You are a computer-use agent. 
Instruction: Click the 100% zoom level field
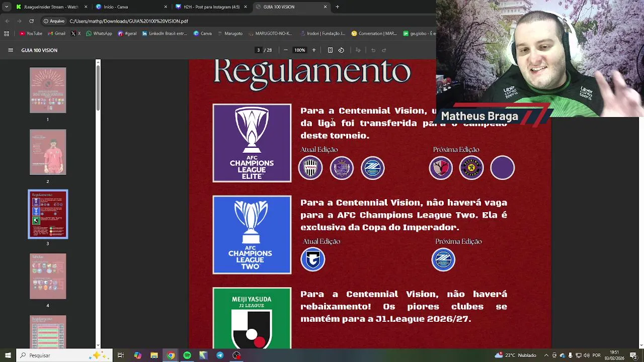pos(300,50)
